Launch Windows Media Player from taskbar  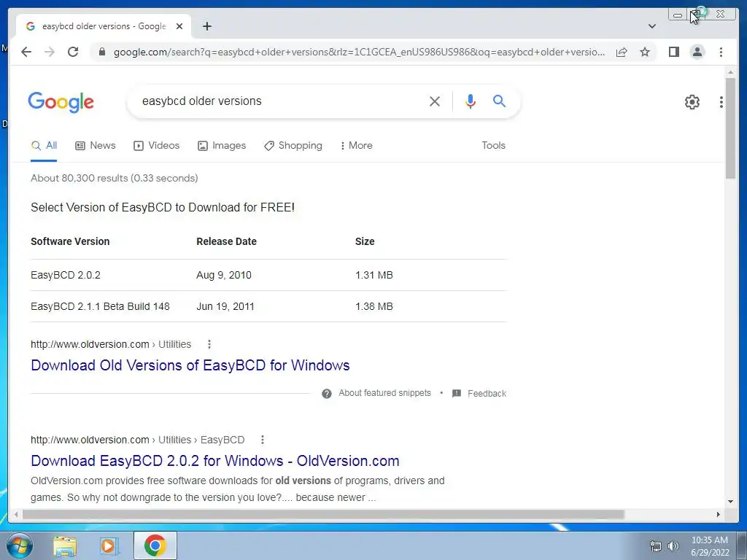[x=108, y=545]
